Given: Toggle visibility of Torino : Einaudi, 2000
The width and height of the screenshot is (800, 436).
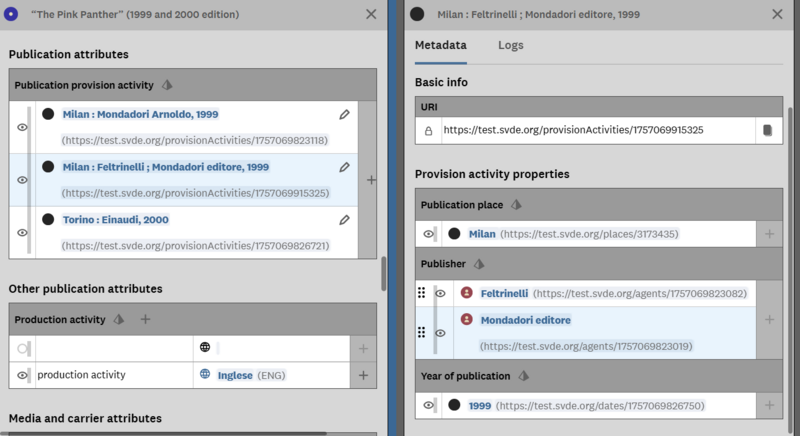Looking at the screenshot, I should 22,233.
